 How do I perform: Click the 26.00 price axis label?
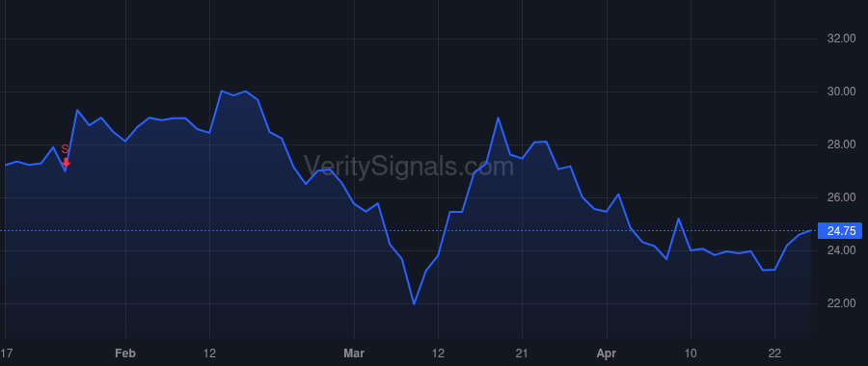click(841, 197)
